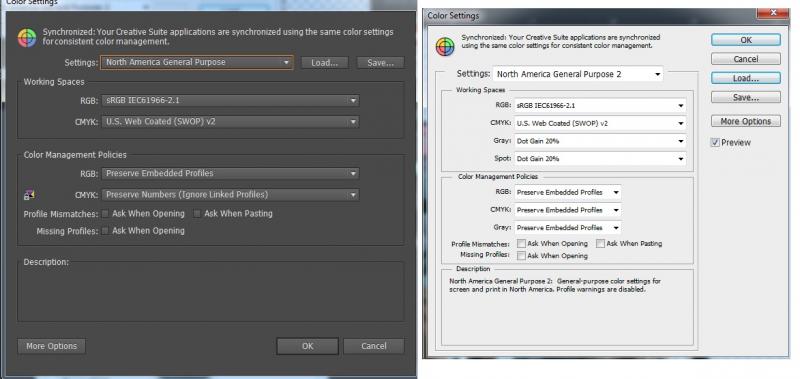Enable Profile Mismatches Ask When Opening in dark dialog
Viewport: 800px width, 379px height.
tap(106, 214)
